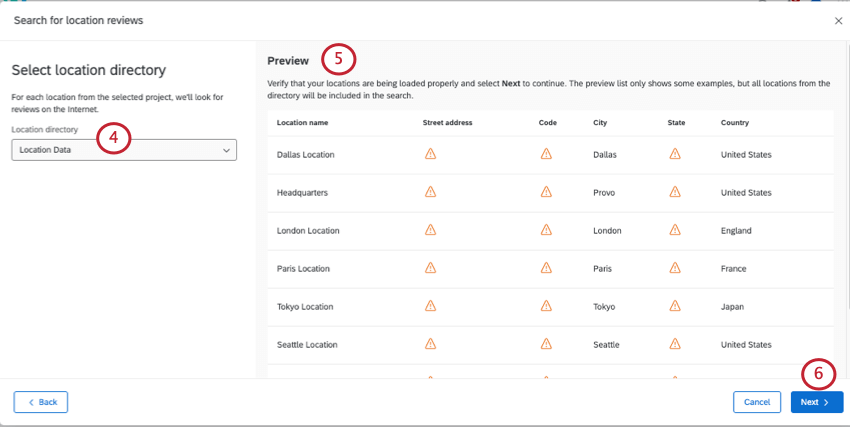This screenshot has height=427, width=850.
Task: Click the Location name column header
Action: (302, 123)
